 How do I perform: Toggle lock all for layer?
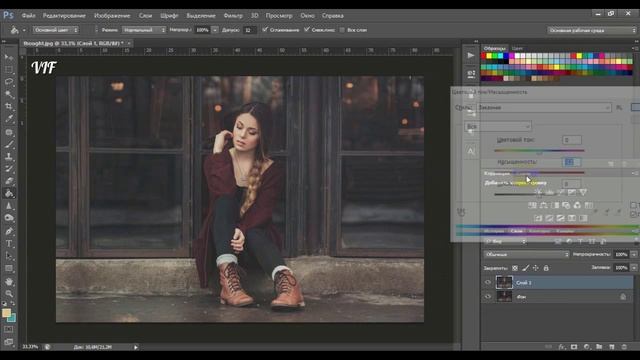click(x=546, y=268)
